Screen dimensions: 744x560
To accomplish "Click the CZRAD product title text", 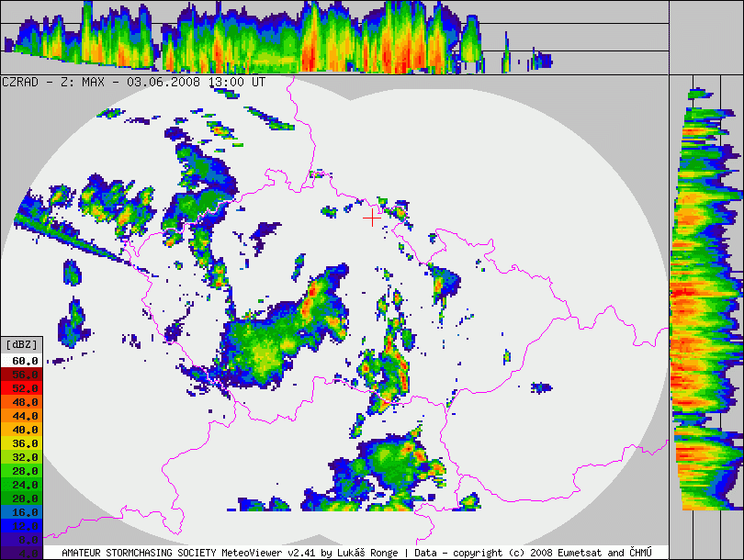I will 21,82.
